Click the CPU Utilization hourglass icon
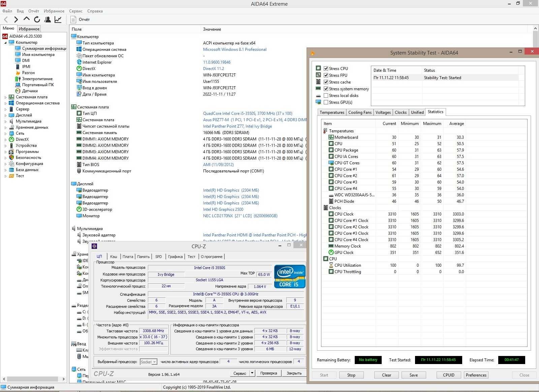The width and height of the screenshot is (539, 392). coord(331,265)
